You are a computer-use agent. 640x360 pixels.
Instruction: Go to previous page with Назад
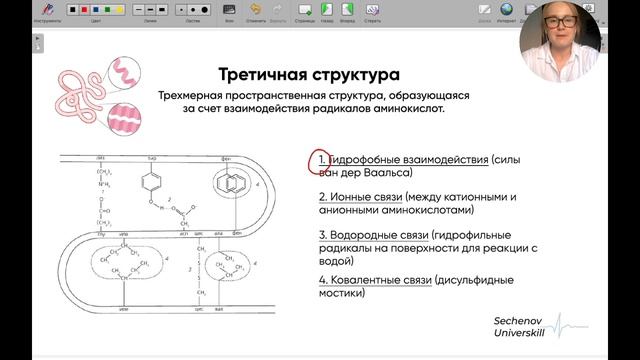click(x=327, y=12)
